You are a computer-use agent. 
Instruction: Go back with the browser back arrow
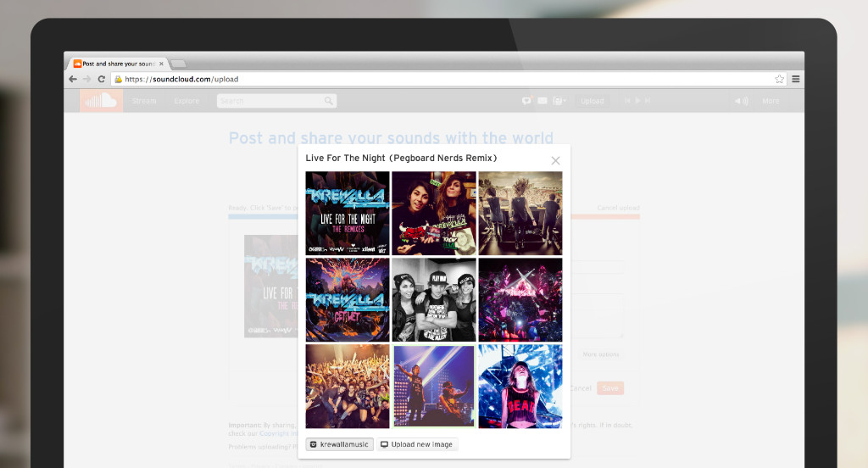tap(73, 79)
